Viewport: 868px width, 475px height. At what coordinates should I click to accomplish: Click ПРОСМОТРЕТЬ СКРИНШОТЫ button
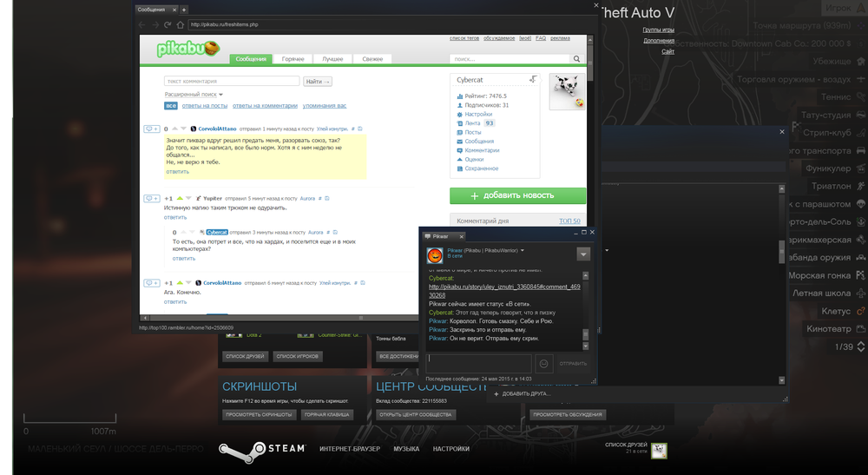tap(259, 415)
